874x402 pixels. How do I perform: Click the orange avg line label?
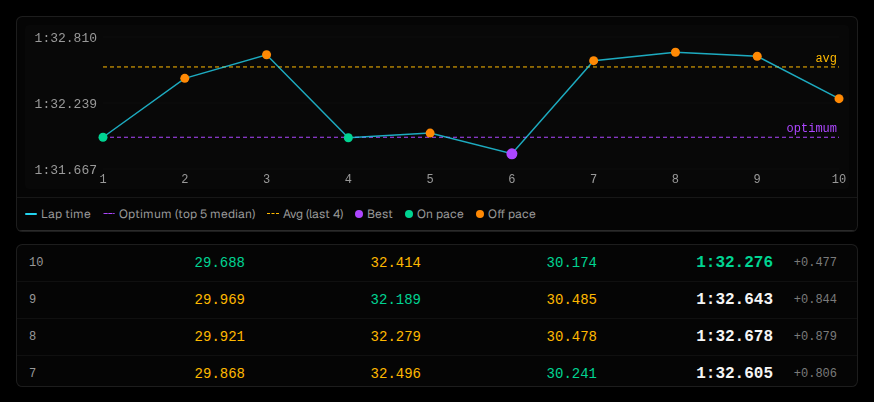coord(826,59)
